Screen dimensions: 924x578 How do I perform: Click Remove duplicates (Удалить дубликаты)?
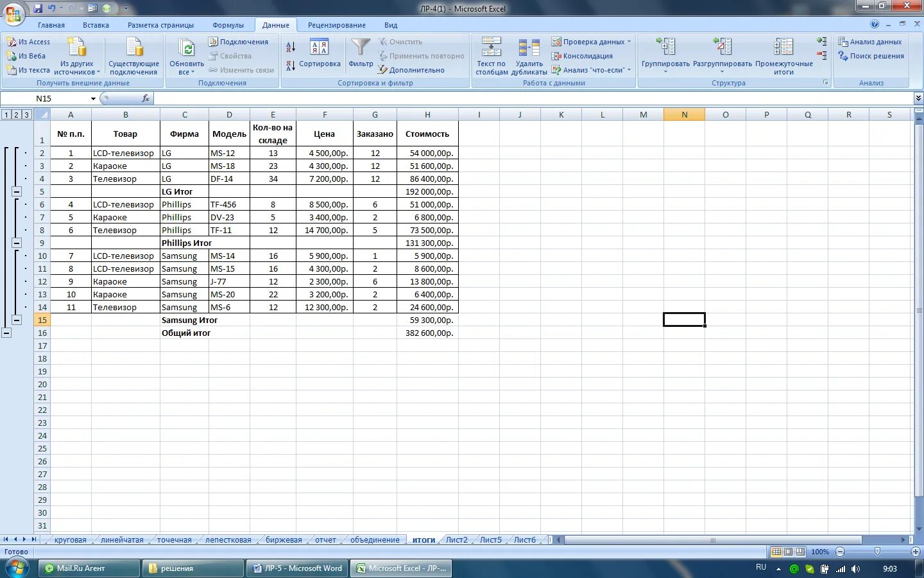(x=529, y=56)
